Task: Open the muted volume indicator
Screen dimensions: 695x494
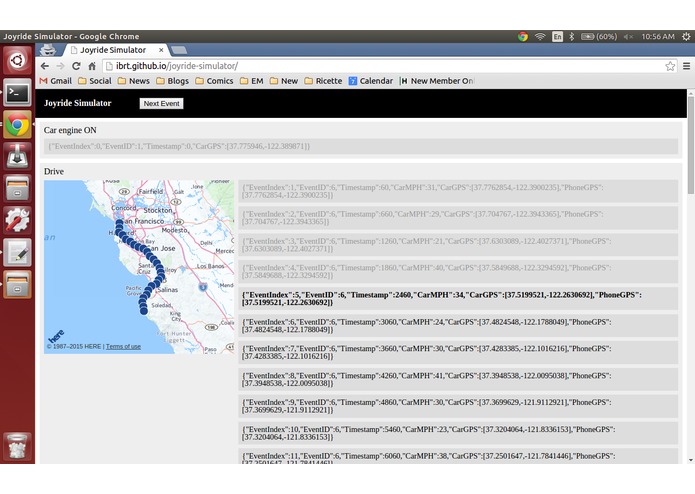Action: tap(628, 36)
